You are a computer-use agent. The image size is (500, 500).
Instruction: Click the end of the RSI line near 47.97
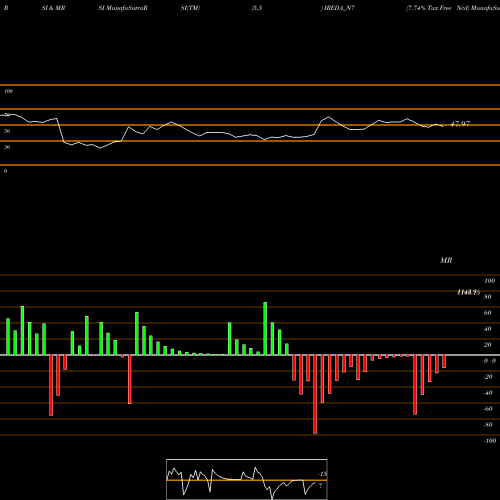pos(443,126)
